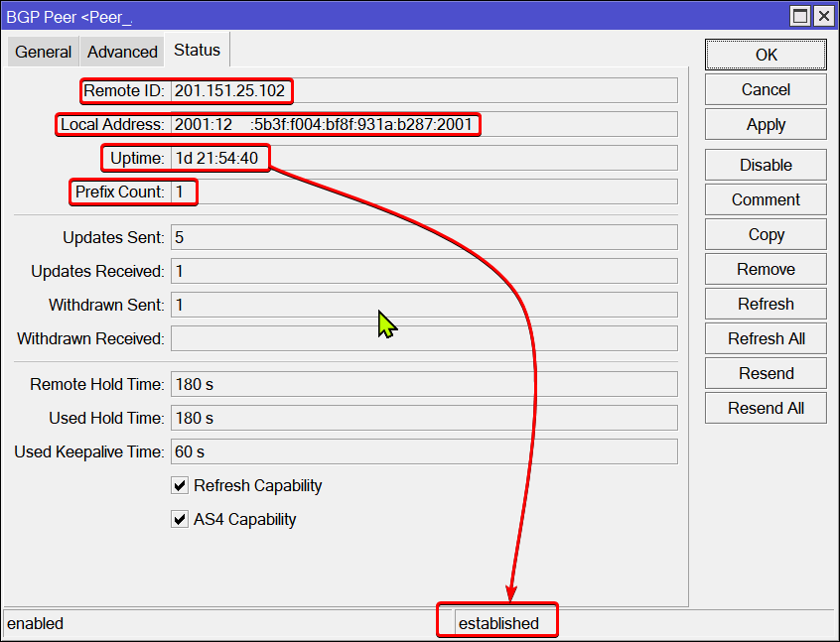The width and height of the screenshot is (840, 642).
Task: Select the Status tab
Action: 197,50
